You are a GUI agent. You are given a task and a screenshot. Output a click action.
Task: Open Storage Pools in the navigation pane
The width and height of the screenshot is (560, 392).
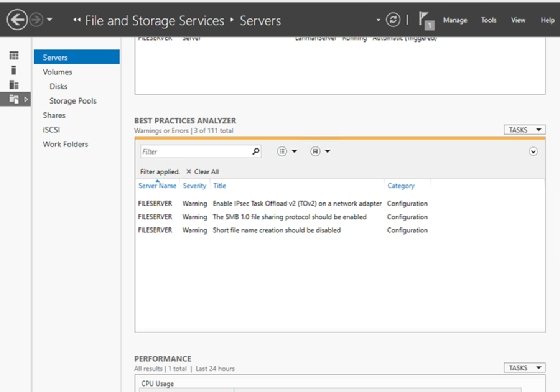pyautogui.click(x=73, y=101)
